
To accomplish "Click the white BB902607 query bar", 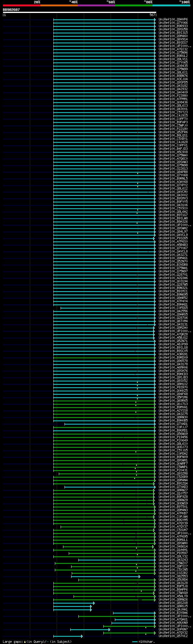I will click(x=79, y=12).
